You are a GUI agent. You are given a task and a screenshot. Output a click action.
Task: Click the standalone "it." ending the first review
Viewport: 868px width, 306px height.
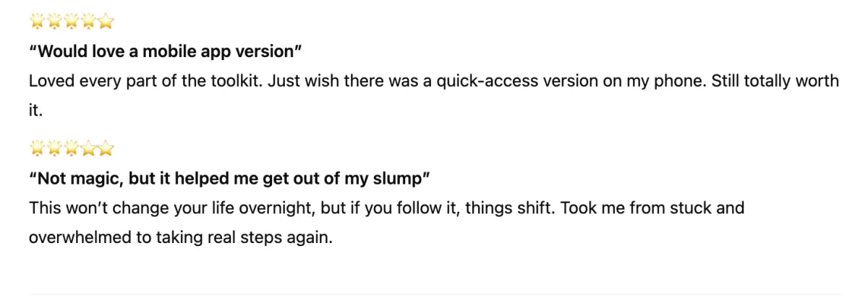coord(36,111)
